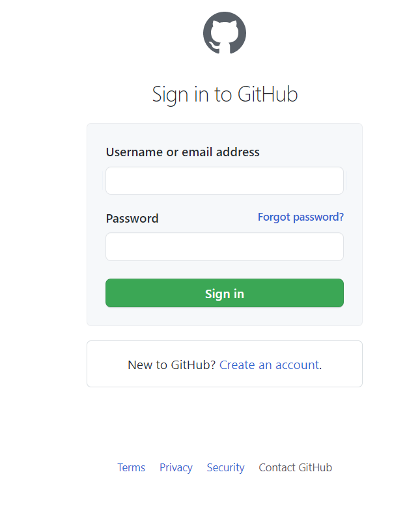Open the Terms footer link

131,467
